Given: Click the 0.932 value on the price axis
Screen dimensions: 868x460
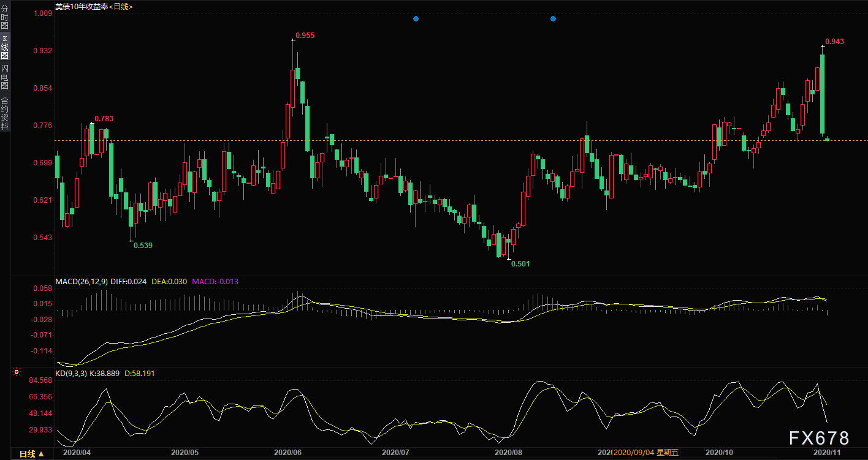Looking at the screenshot, I should point(42,51).
